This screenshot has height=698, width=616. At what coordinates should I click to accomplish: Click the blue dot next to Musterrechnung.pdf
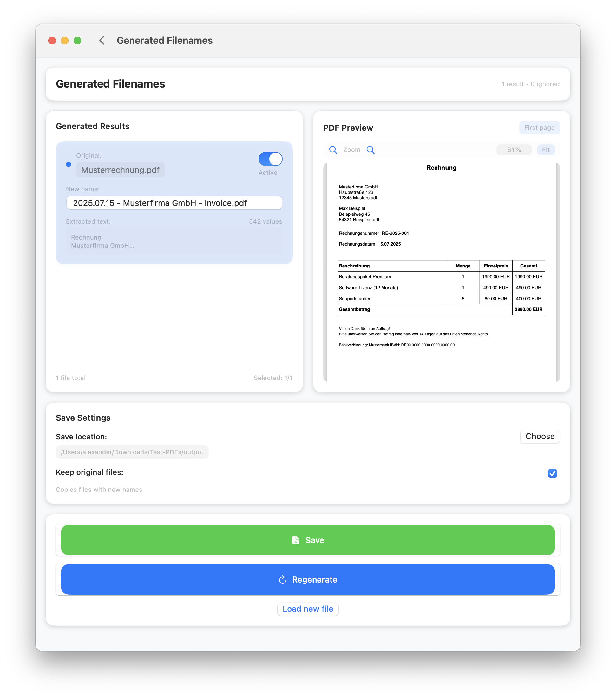pyautogui.click(x=68, y=164)
